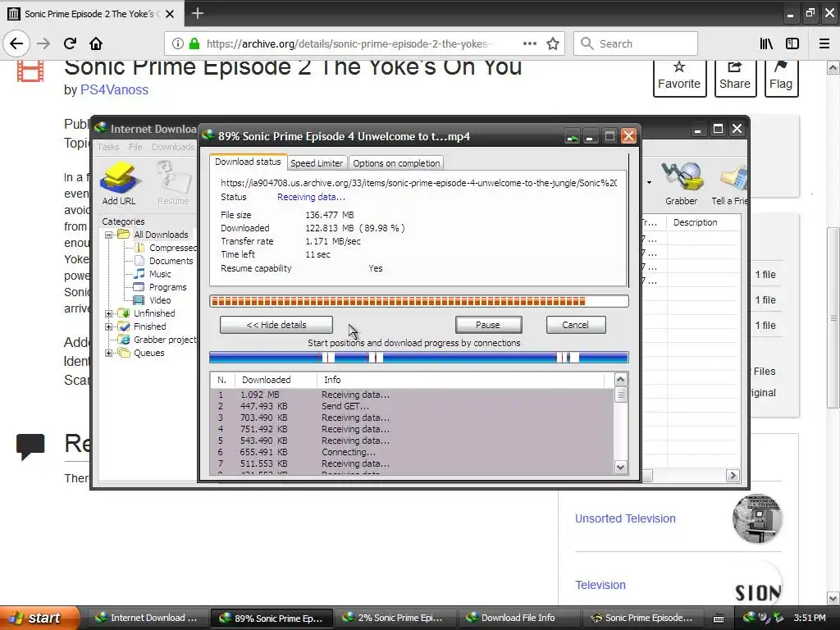Click the orange download progress bar
840x630 pixels.
click(419, 301)
